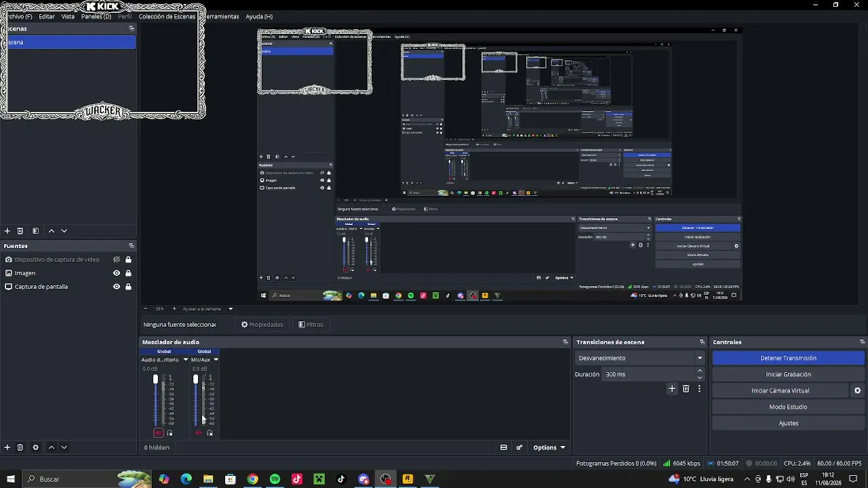Open the Paneles (D) menu
The height and width of the screenshot is (488, 868).
click(x=96, y=16)
